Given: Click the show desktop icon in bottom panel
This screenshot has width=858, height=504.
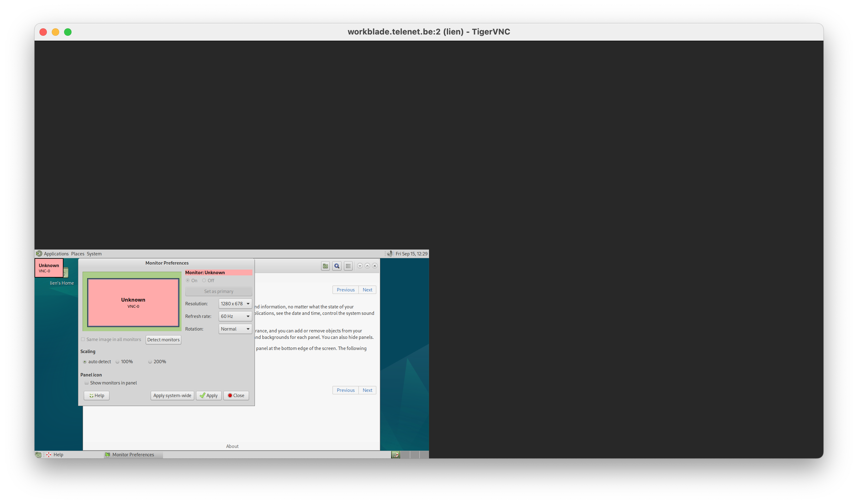Looking at the screenshot, I should (x=38, y=455).
